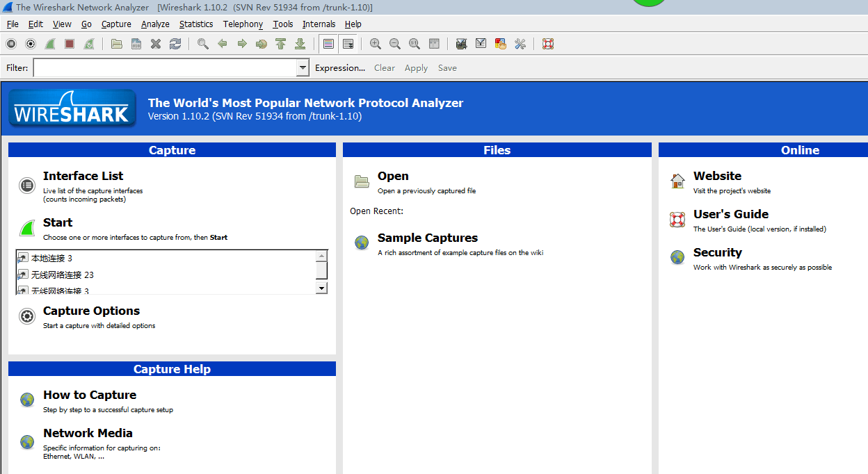868x474 pixels.
Task: Toggle colorize packet list button
Action: pos(329,44)
